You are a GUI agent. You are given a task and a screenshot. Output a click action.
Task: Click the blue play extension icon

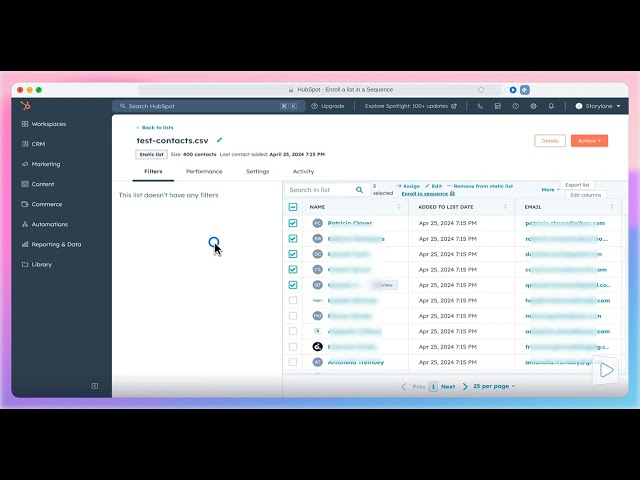pos(513,90)
